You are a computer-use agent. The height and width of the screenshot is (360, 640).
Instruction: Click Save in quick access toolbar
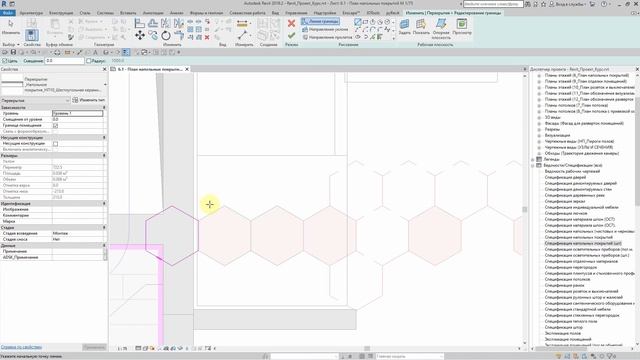pos(13,52)
